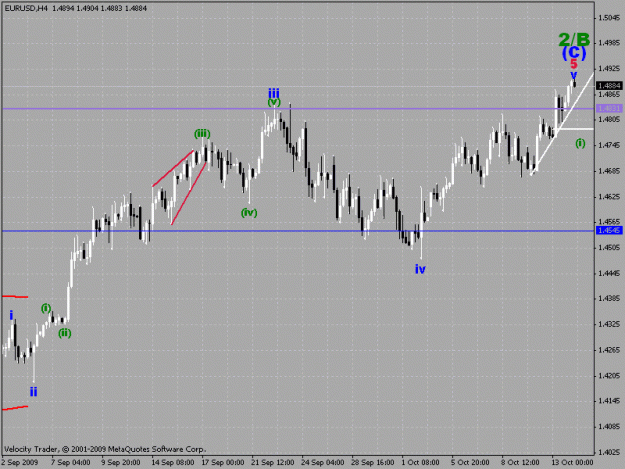Click the 14 Sep 08:00 time label
Viewport: 625px width, 469px height.
(x=173, y=462)
